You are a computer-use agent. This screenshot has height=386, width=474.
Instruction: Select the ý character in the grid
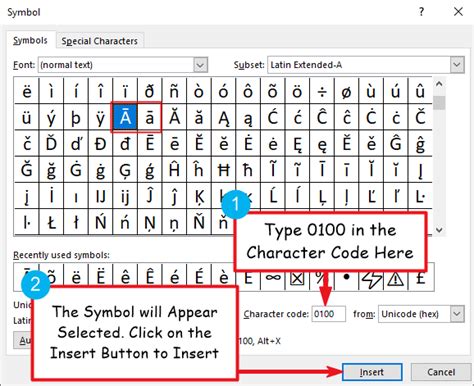coord(51,117)
